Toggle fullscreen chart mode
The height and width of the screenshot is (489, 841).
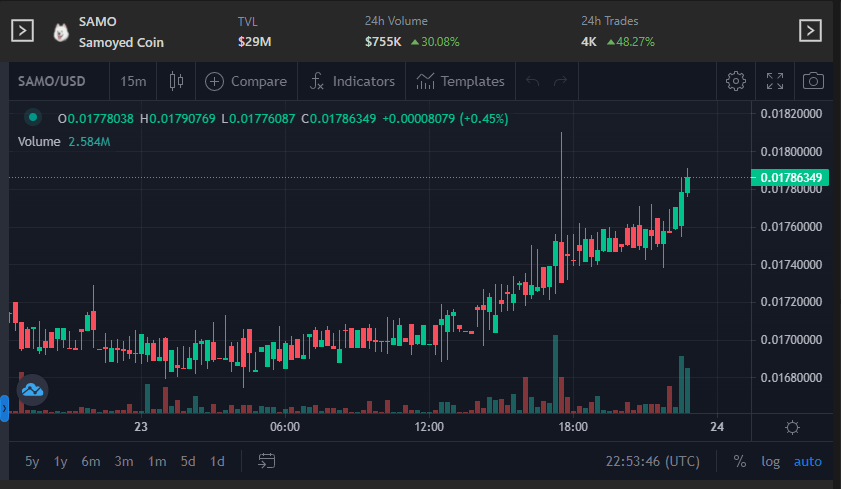coord(774,82)
